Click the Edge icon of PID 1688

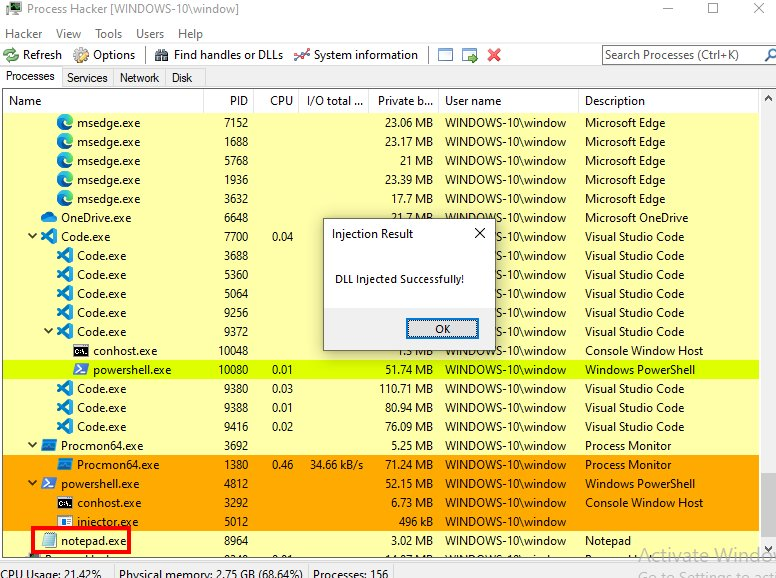click(65, 142)
